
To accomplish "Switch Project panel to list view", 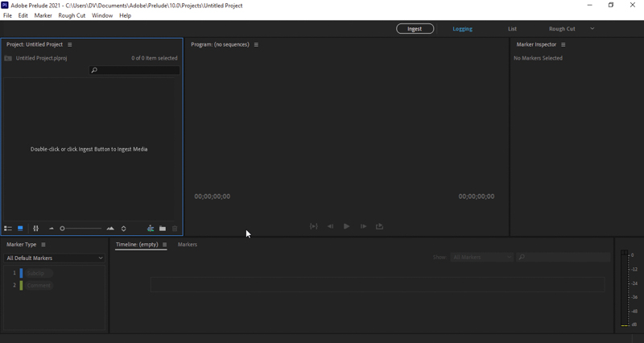I will pyautogui.click(x=8, y=229).
